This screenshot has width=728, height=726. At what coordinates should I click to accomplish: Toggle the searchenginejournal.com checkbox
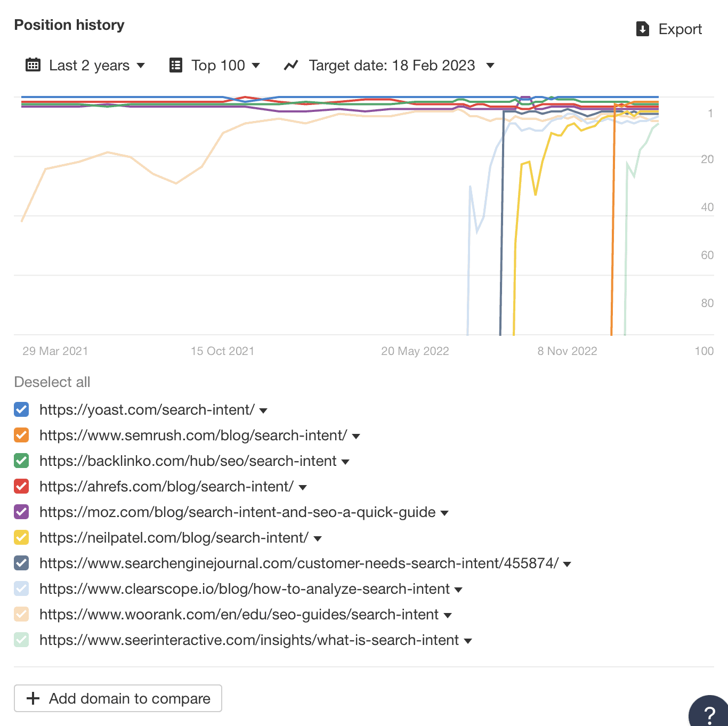[21, 563]
